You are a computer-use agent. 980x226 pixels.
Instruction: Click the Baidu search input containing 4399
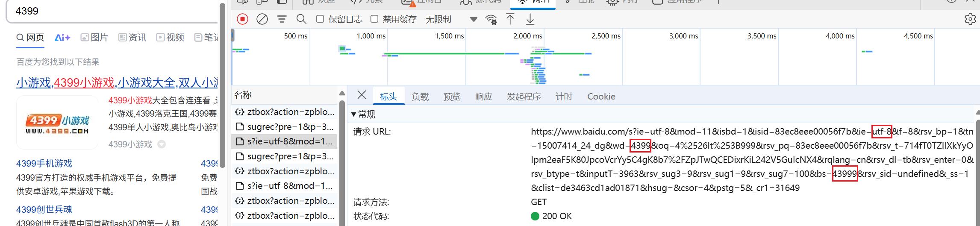point(113,12)
